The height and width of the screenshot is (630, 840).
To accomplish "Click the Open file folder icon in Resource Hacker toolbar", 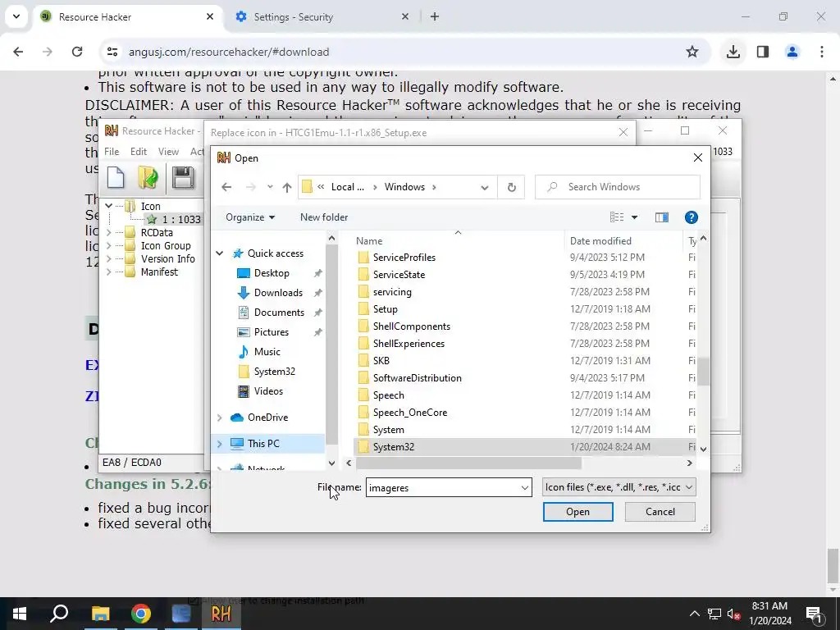I will pyautogui.click(x=148, y=177).
